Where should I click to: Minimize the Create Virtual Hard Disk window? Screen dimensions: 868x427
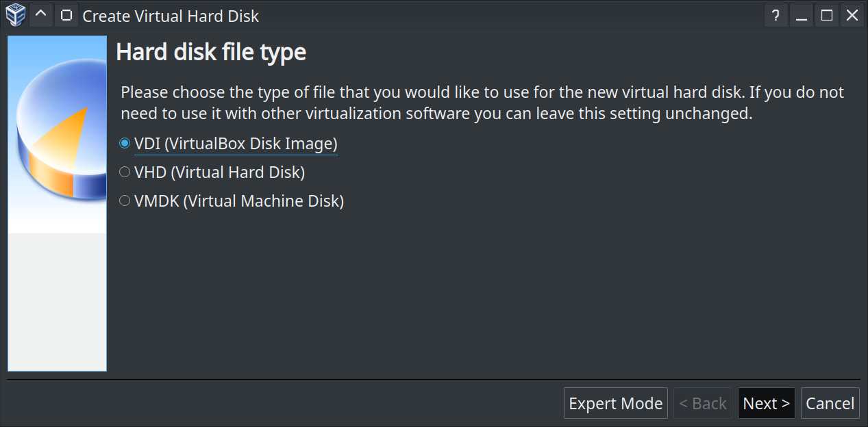pyautogui.click(x=801, y=15)
